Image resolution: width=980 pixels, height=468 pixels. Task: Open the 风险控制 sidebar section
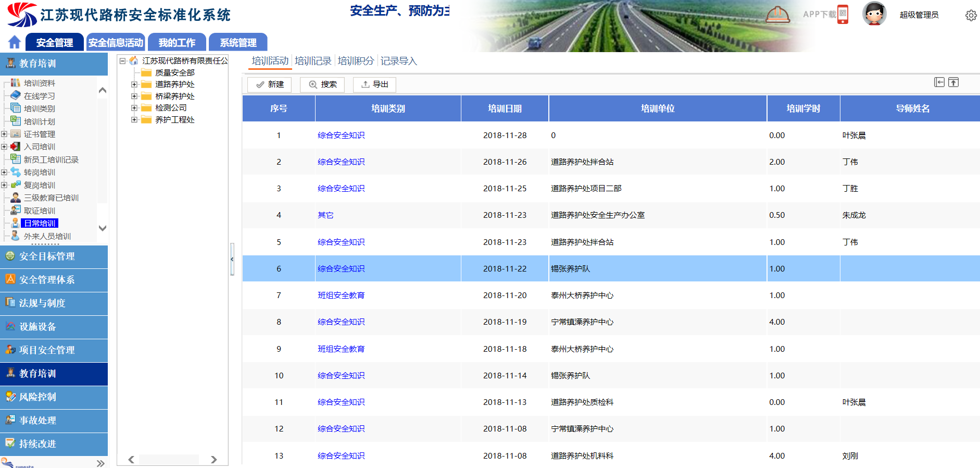tap(37, 397)
